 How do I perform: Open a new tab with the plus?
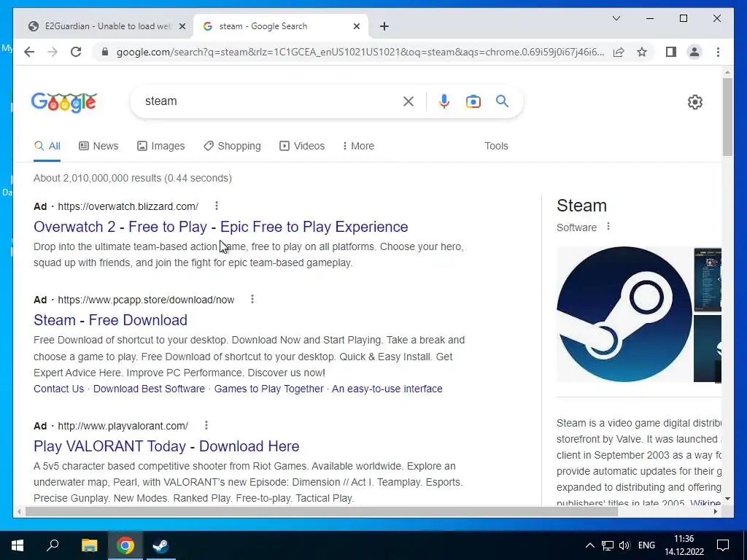click(384, 26)
